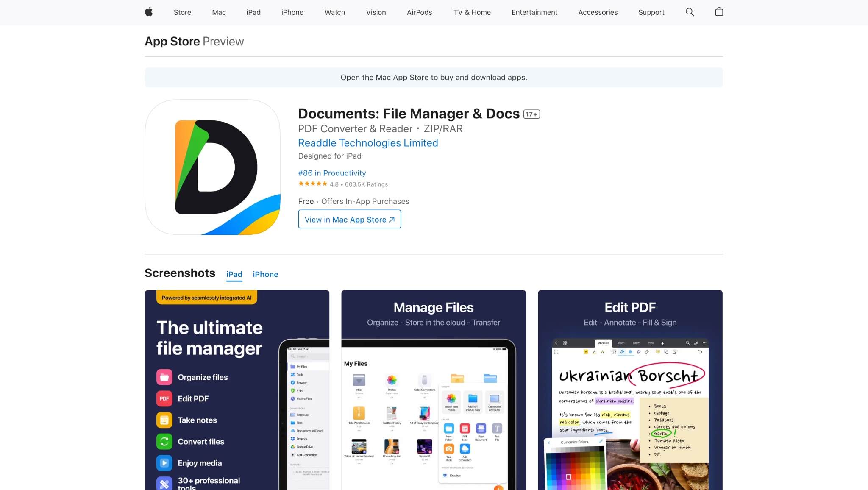The image size is (868, 490).
Task: Open the Mac menu item
Action: 219,12
